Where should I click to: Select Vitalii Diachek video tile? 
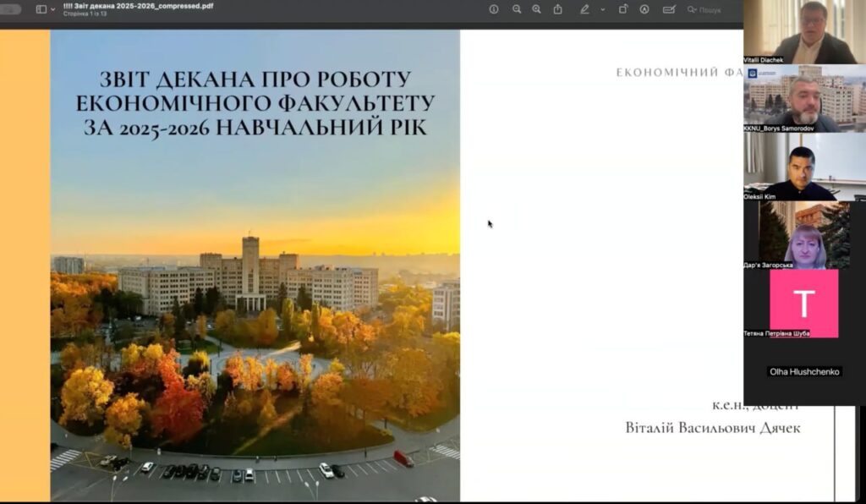804,32
